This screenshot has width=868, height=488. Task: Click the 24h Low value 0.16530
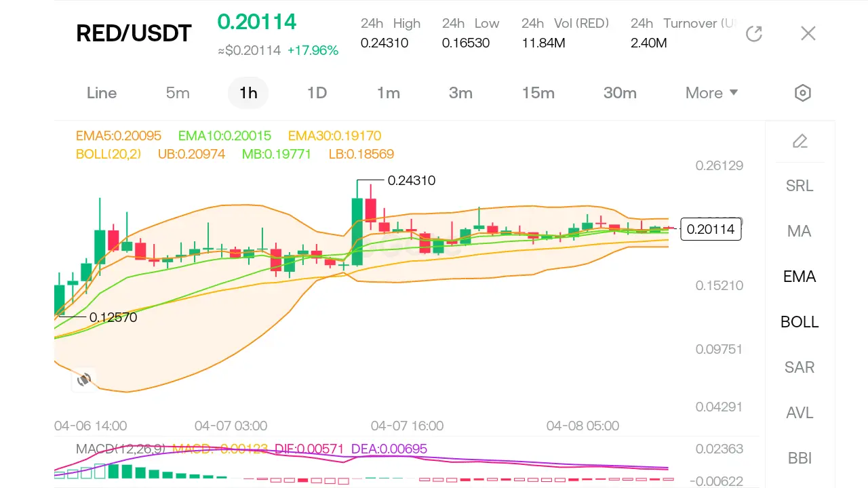point(466,43)
